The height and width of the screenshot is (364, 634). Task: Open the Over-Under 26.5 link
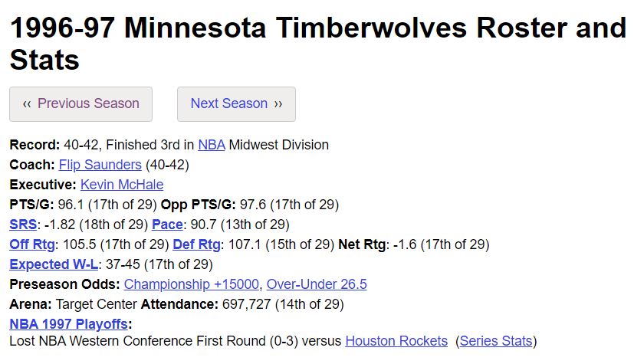tap(317, 284)
